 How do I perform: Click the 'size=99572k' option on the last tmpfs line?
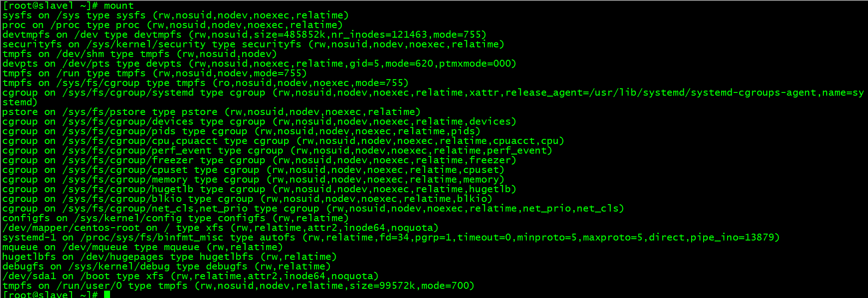383,286
